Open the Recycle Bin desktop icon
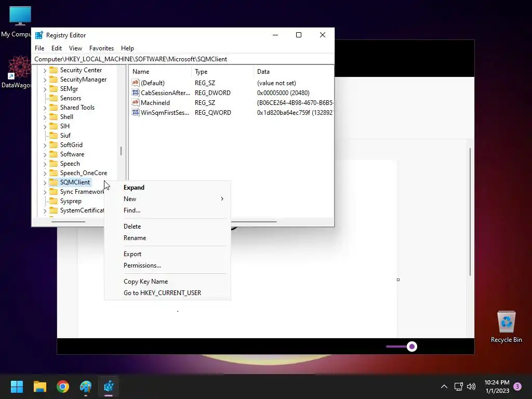This screenshot has width=532, height=399. (506, 327)
